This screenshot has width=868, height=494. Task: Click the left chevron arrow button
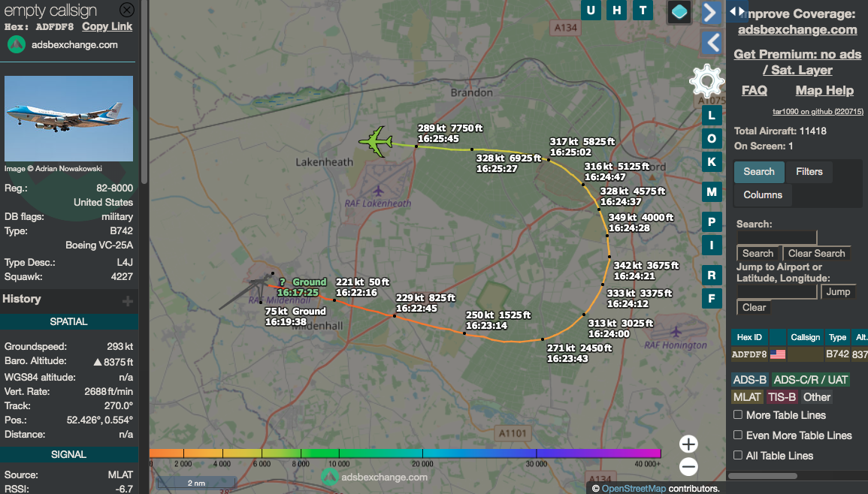[x=712, y=43]
